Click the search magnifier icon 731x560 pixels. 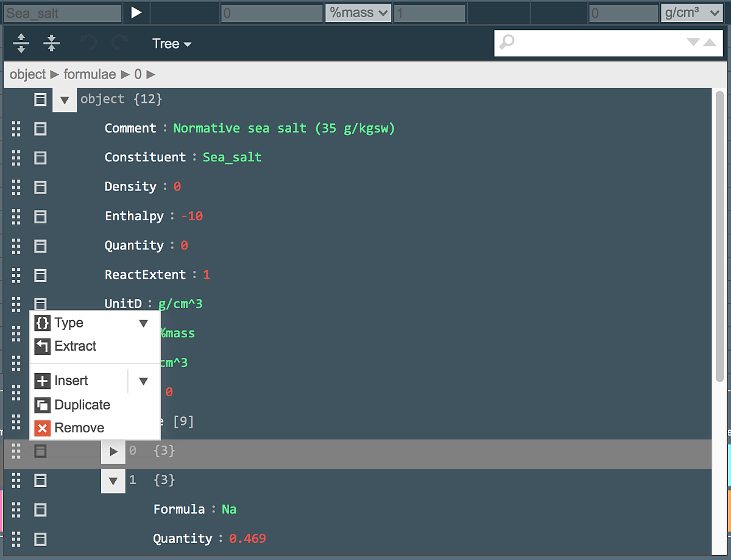click(507, 43)
